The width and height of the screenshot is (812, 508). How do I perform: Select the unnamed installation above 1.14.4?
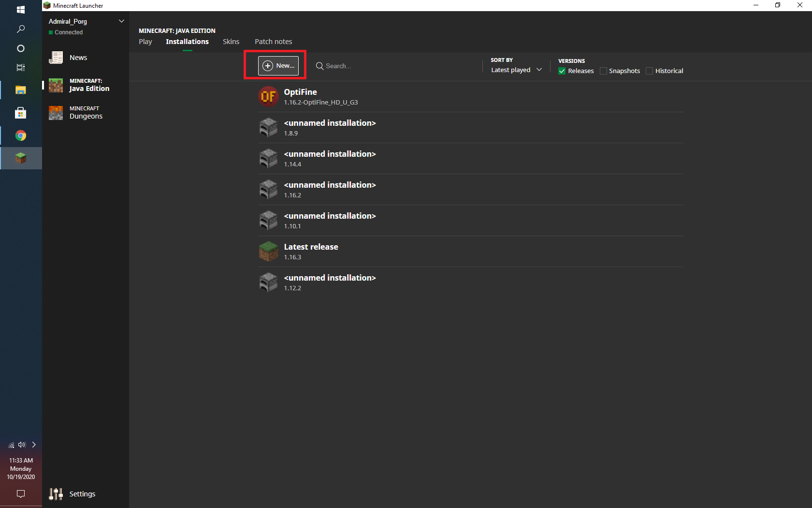pos(330,154)
